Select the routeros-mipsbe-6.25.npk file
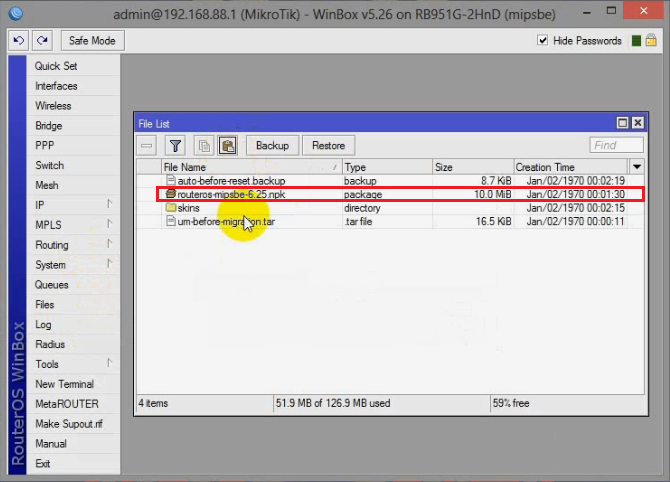The height and width of the screenshot is (482, 670). (x=390, y=194)
